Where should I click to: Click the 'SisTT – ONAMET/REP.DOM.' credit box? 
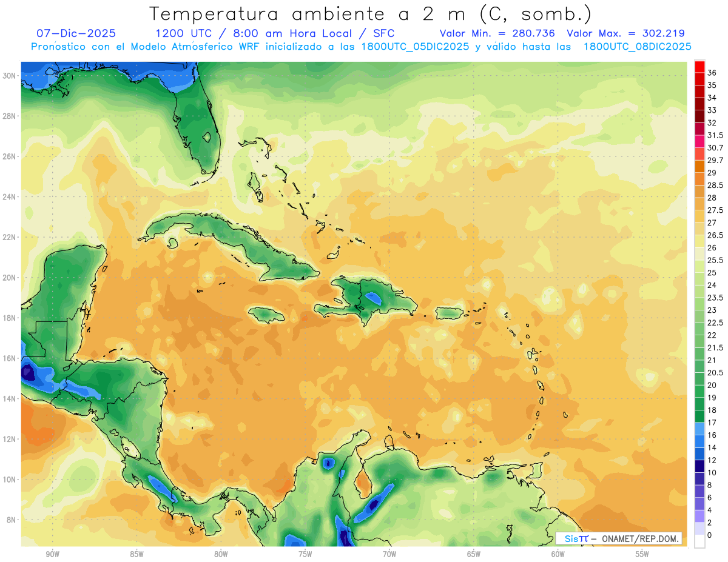coord(618,538)
